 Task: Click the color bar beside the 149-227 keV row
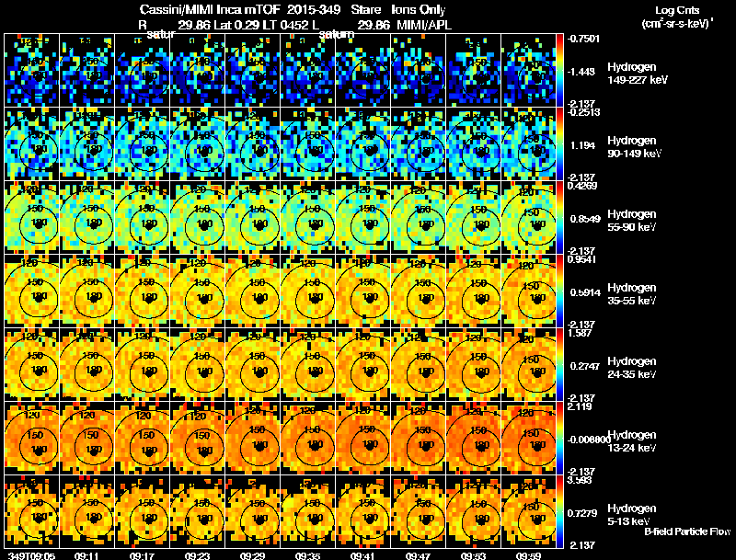coord(560,70)
